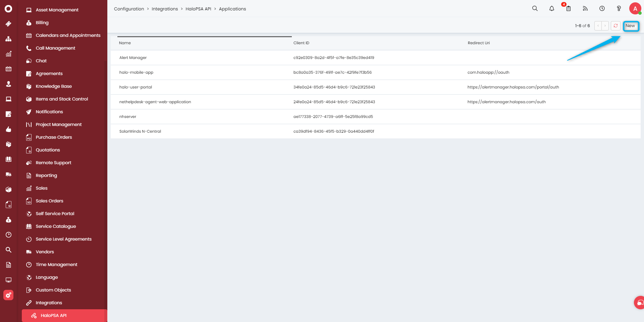This screenshot has width=644, height=322.
Task: Open the Alert Manager application row
Action: [376, 58]
